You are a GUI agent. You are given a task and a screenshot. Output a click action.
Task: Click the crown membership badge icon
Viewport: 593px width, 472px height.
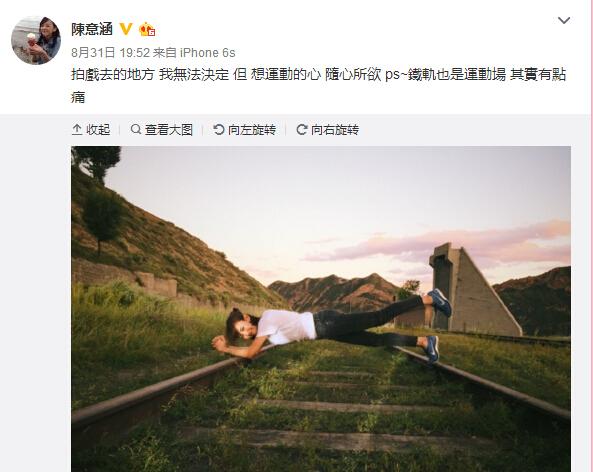pyautogui.click(x=147, y=29)
